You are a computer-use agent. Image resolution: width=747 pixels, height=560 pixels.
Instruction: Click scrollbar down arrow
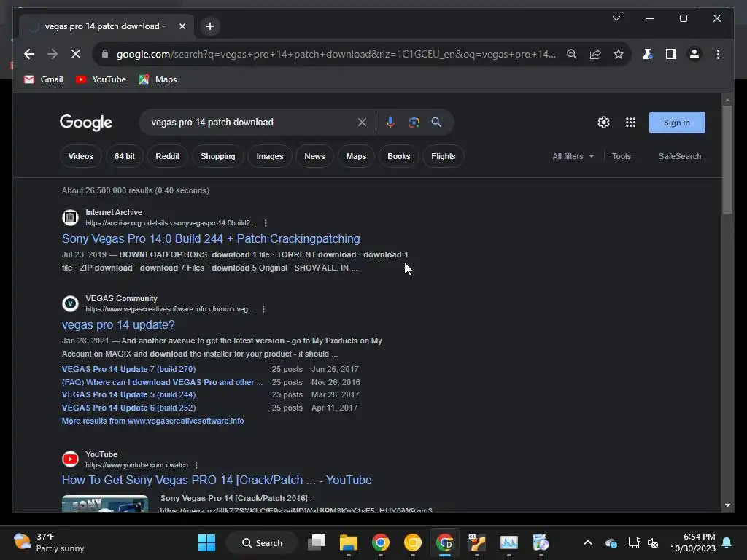pyautogui.click(x=727, y=506)
